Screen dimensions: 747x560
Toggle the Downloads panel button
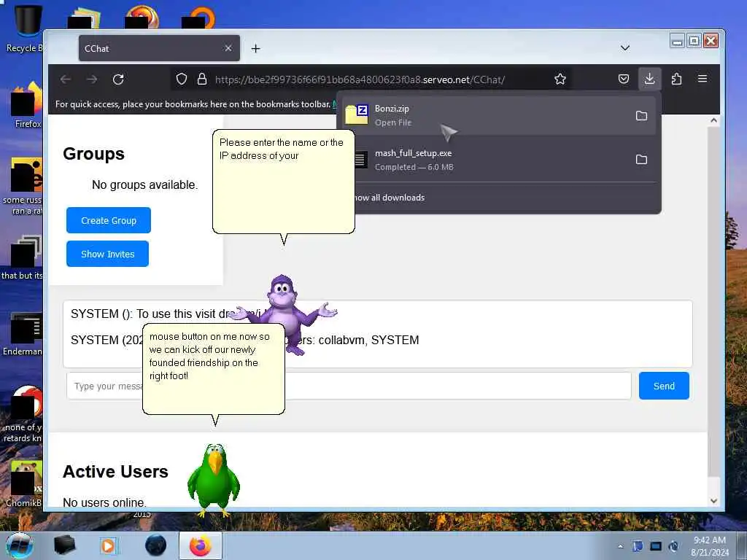coord(649,79)
